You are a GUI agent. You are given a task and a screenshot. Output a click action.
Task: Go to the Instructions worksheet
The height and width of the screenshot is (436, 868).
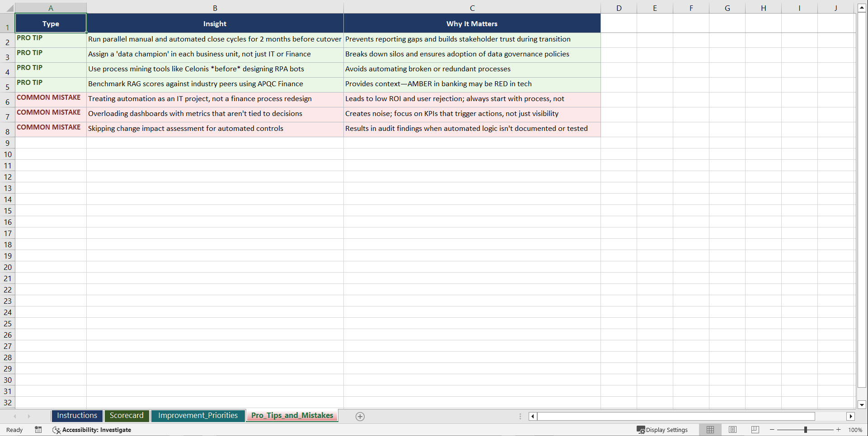(x=77, y=416)
